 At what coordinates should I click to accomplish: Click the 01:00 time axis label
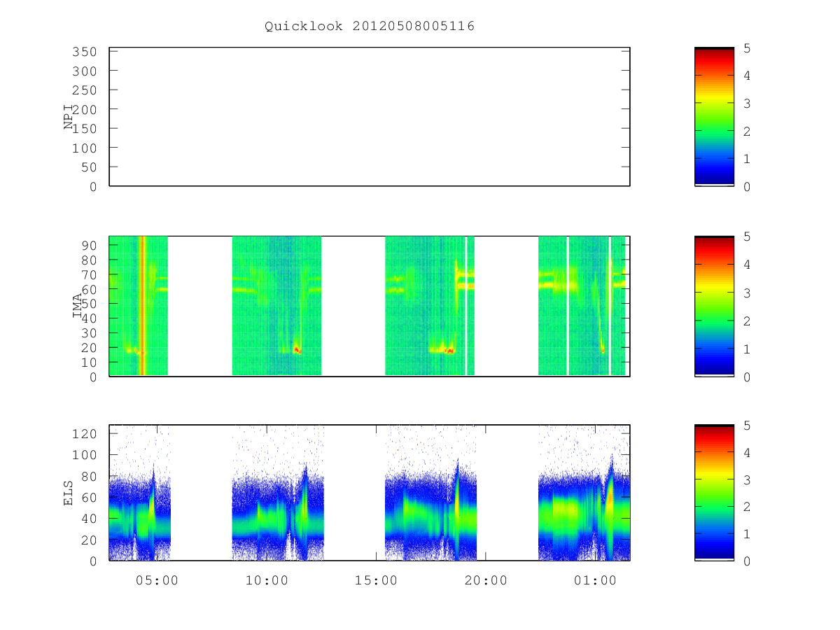pyautogui.click(x=596, y=580)
